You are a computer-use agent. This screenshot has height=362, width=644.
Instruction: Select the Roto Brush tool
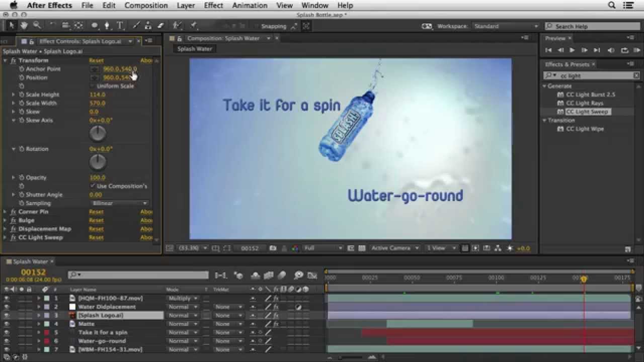177,26
